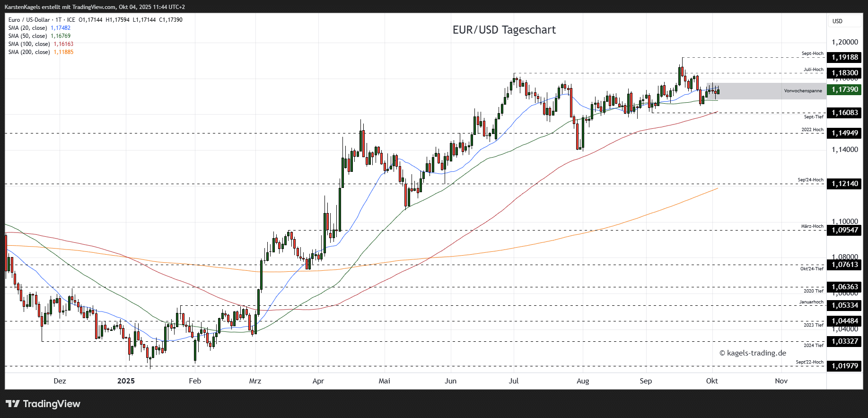Viewport: 868px width, 418px height.
Task: Click the EUR/USD Tageschart title text
Action: point(504,30)
